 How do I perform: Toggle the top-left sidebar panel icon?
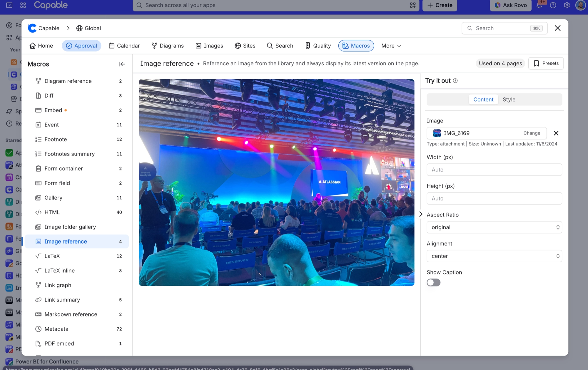tap(9, 5)
